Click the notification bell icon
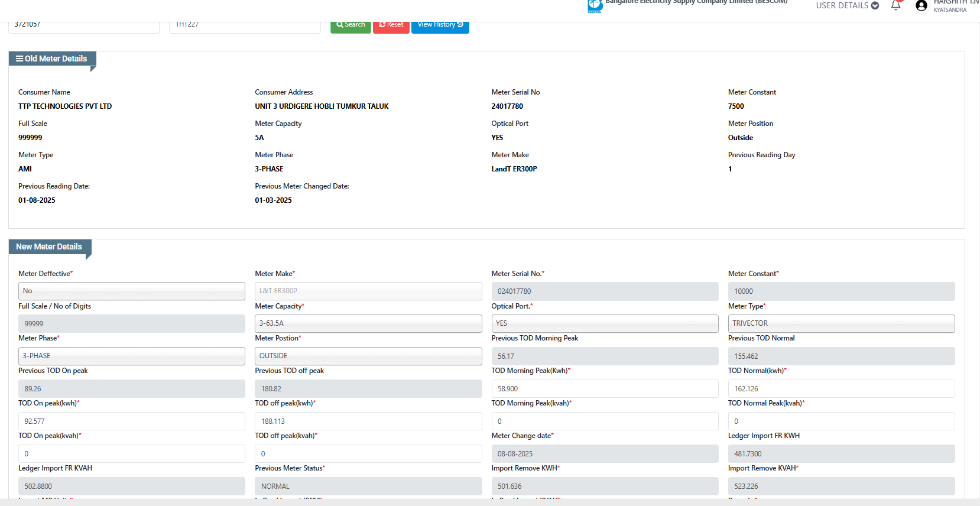980x506 pixels. [895, 6]
